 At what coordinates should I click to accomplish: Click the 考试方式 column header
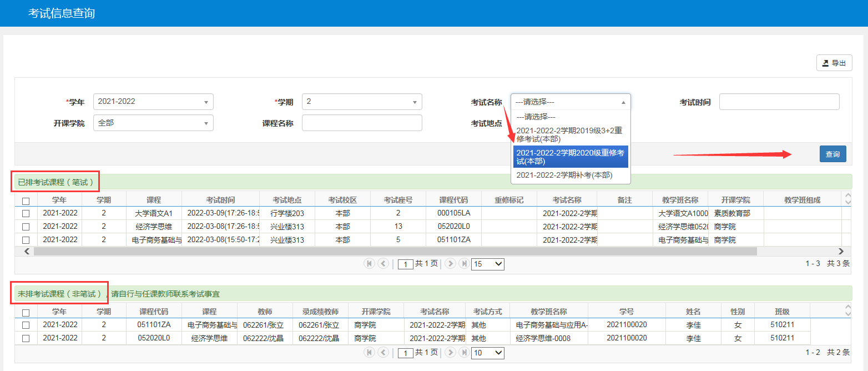[x=488, y=312]
